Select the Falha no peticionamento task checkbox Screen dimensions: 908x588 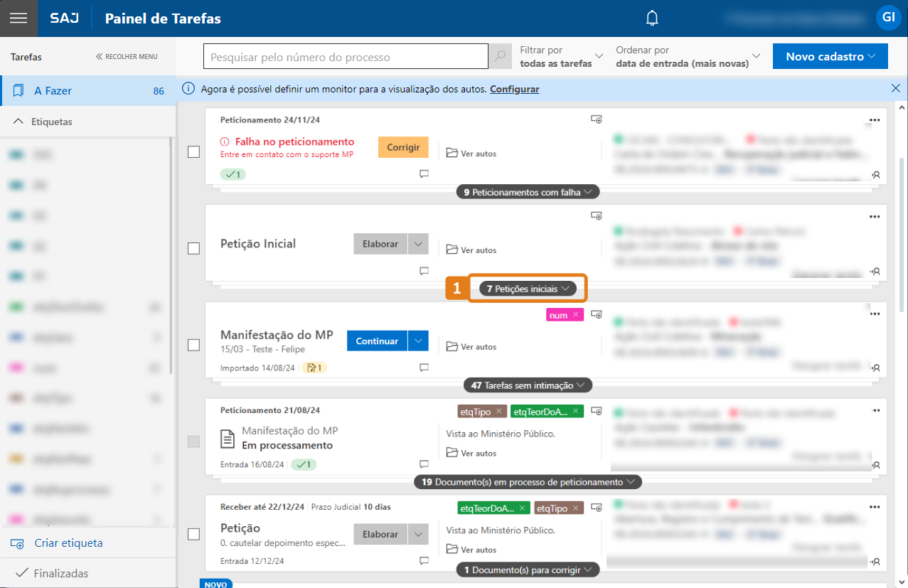(x=193, y=151)
